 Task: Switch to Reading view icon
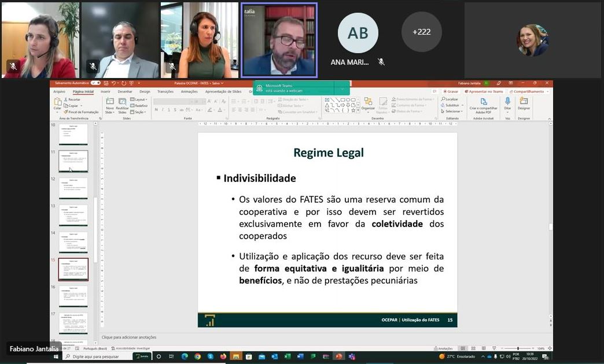[484, 348]
